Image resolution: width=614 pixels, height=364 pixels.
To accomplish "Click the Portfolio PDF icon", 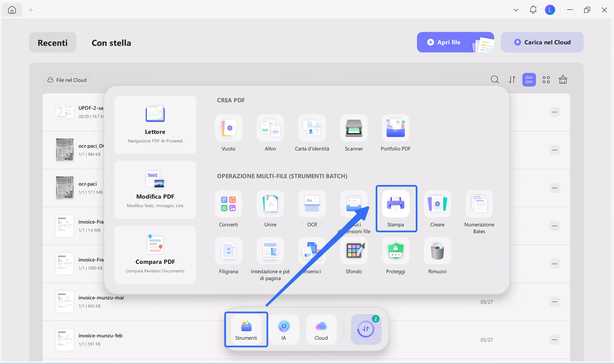I will [395, 128].
